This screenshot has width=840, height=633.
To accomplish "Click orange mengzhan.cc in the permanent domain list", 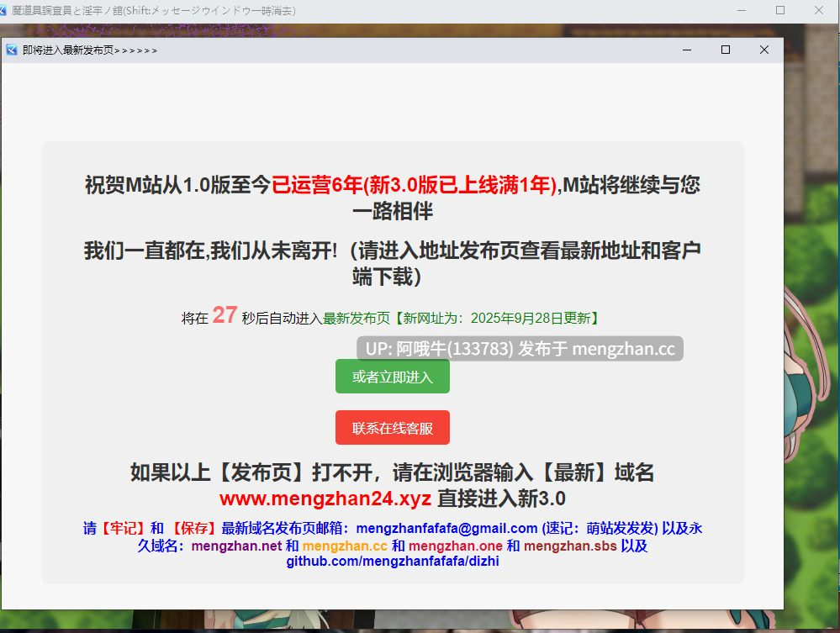I will tap(345, 546).
